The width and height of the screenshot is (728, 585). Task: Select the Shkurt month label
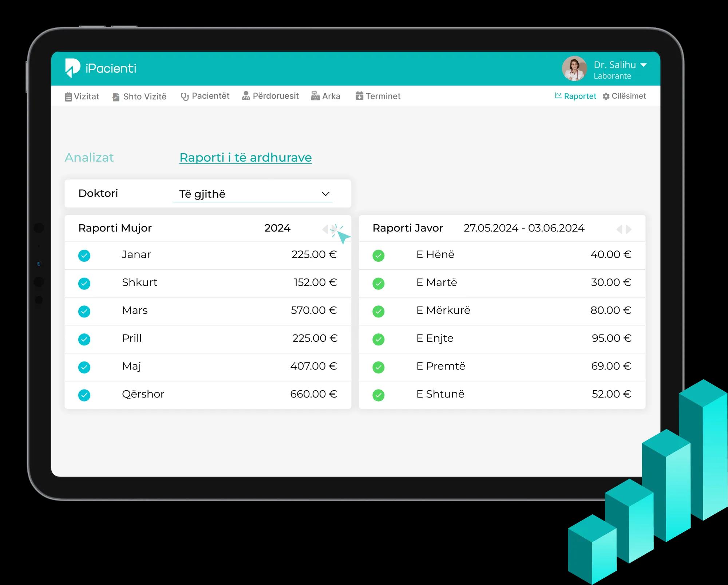[140, 282]
